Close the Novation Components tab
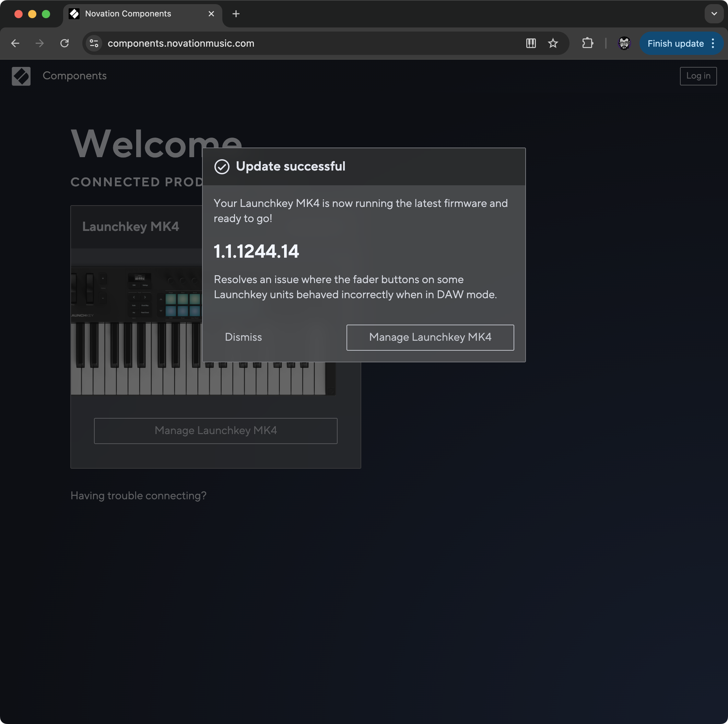728x724 pixels. 211,14
